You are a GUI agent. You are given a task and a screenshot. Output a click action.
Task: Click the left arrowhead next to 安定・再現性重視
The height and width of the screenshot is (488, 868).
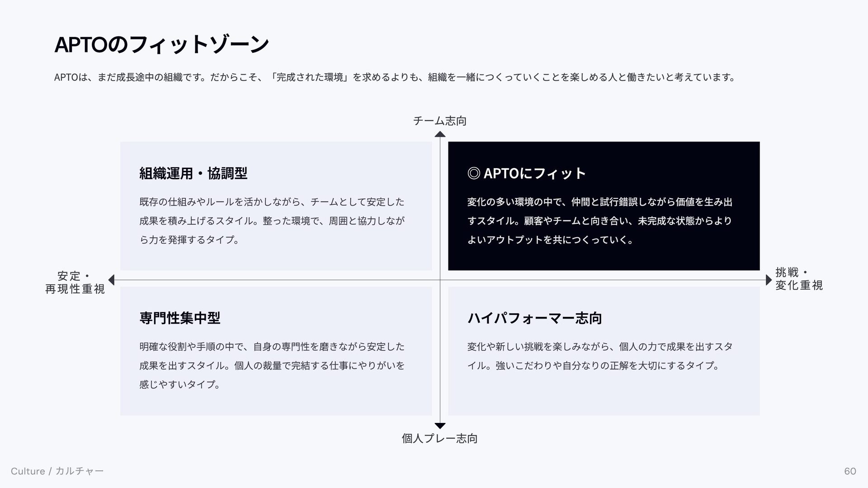[x=111, y=280]
